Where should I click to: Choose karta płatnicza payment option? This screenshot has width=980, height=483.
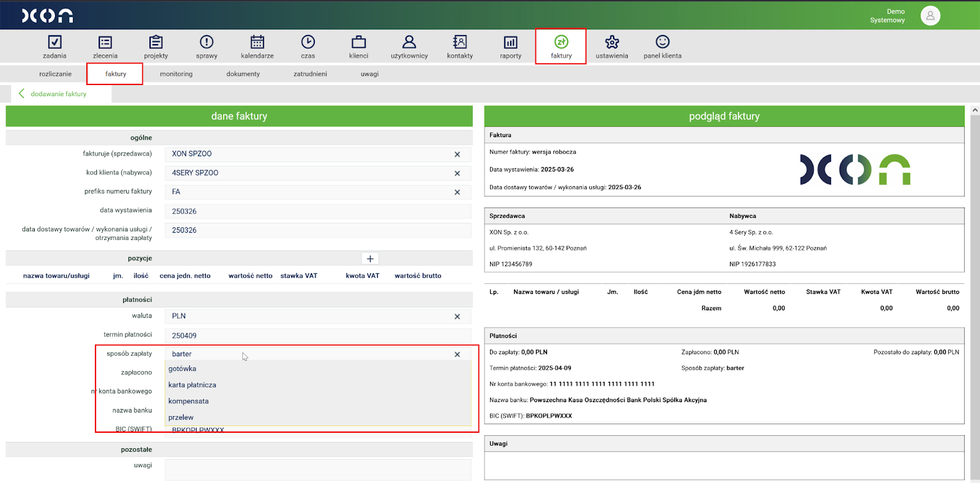tap(318, 385)
